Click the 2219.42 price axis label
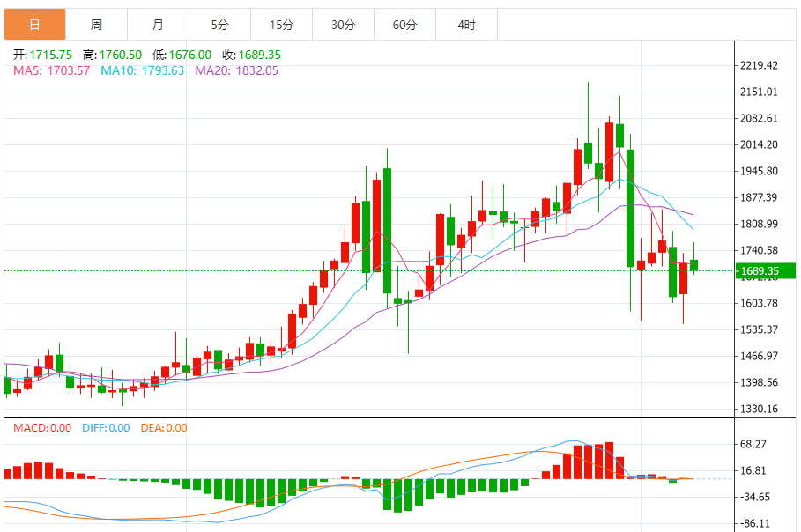 click(760, 65)
